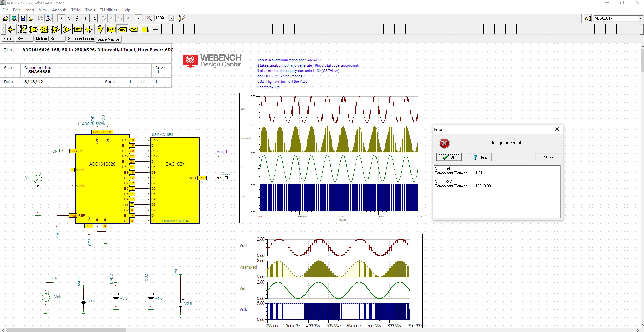
Task: Select the Vclk clock source symbol
Action: click(46, 297)
